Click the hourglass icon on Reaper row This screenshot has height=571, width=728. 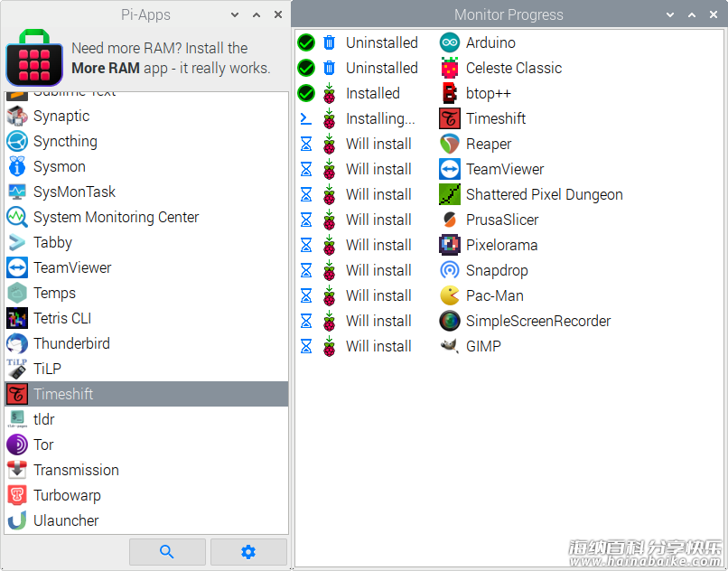306,144
